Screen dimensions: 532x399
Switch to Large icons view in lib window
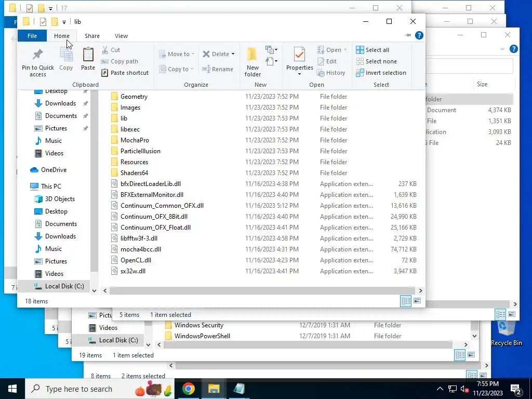pos(417,301)
